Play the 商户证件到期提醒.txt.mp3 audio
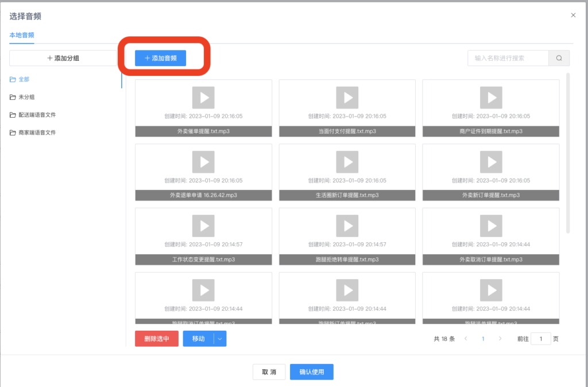This screenshot has height=387, width=588. click(x=491, y=98)
